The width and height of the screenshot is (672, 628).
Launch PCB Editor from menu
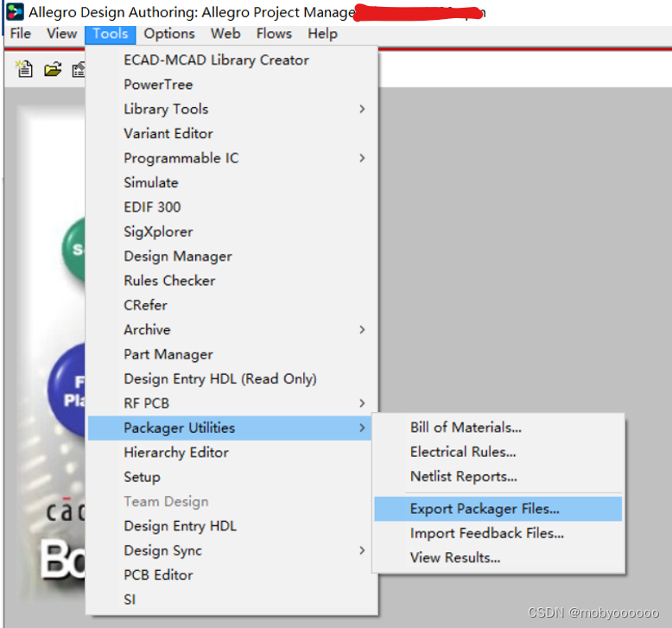pos(231,574)
